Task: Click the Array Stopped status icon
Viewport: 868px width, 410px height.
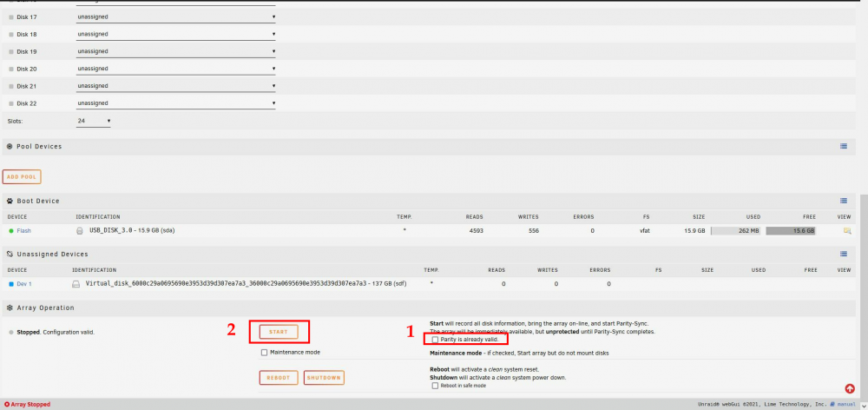Action: pos(7,405)
